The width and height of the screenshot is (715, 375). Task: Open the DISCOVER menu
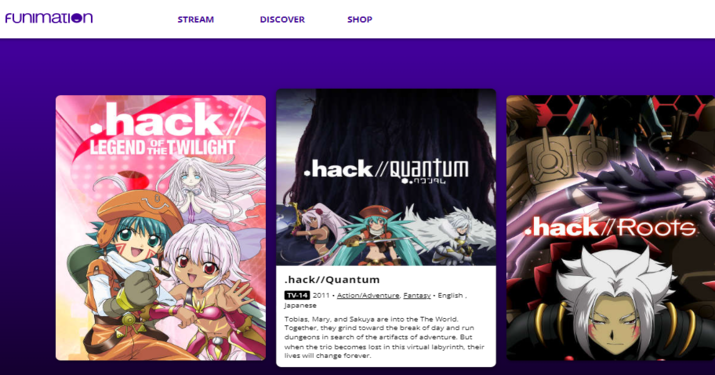click(282, 20)
